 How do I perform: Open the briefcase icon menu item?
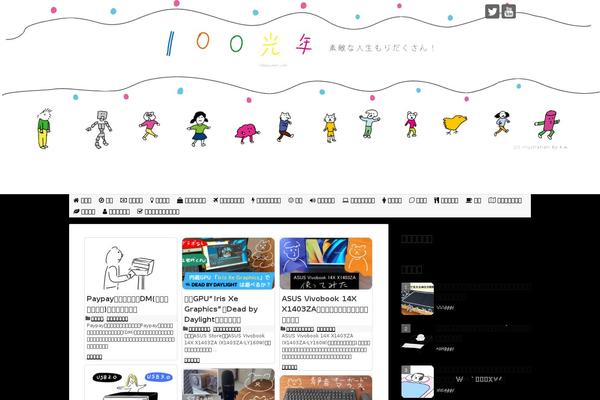[191, 200]
